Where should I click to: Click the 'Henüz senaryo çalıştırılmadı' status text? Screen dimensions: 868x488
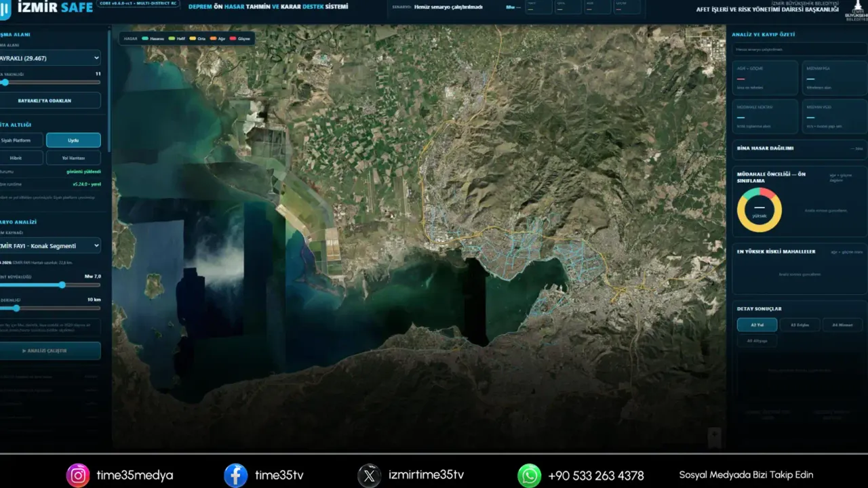click(x=448, y=7)
